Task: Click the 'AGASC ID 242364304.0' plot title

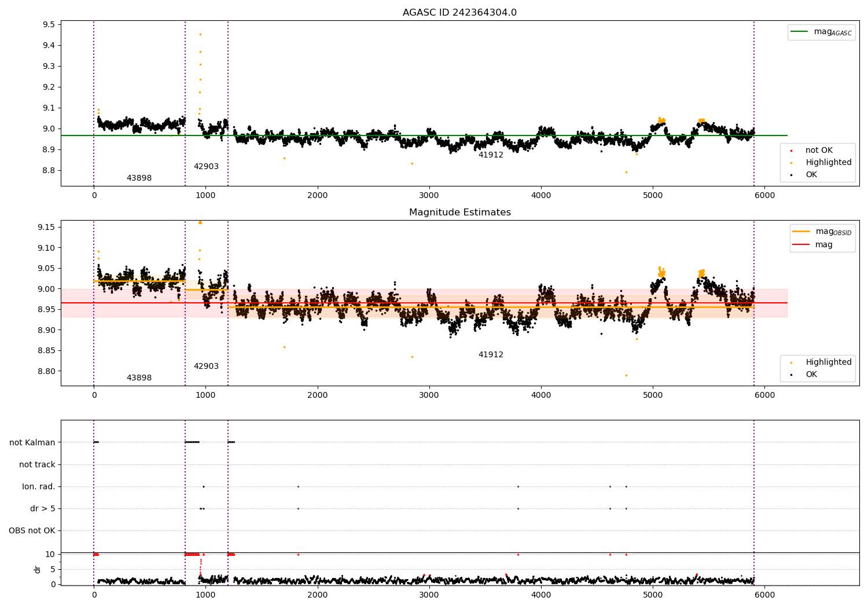Action: (459, 13)
